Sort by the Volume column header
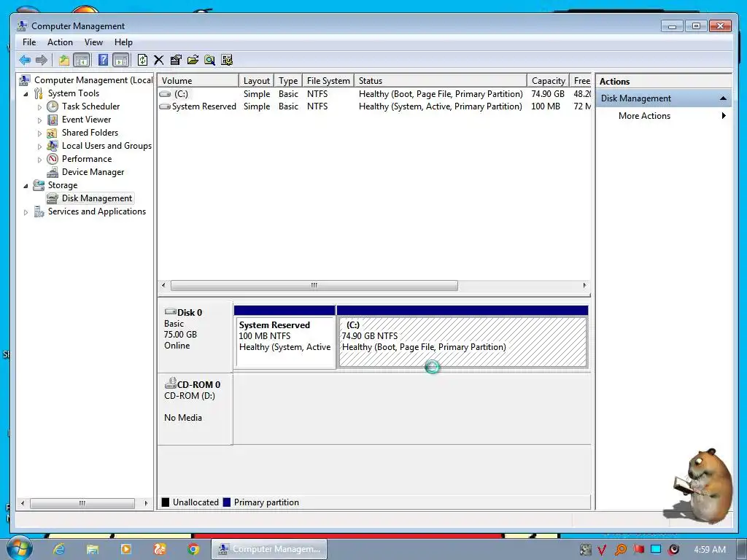The width and height of the screenshot is (747, 560). click(x=198, y=80)
